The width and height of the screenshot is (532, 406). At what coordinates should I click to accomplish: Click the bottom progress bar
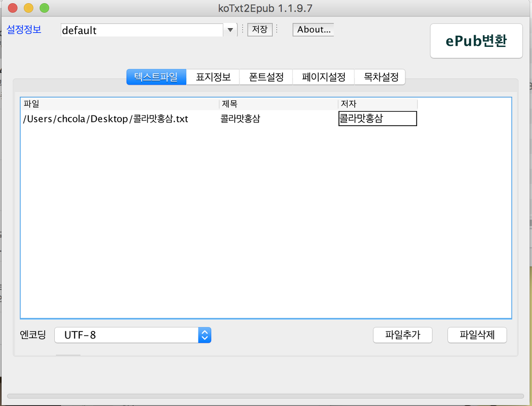265,396
